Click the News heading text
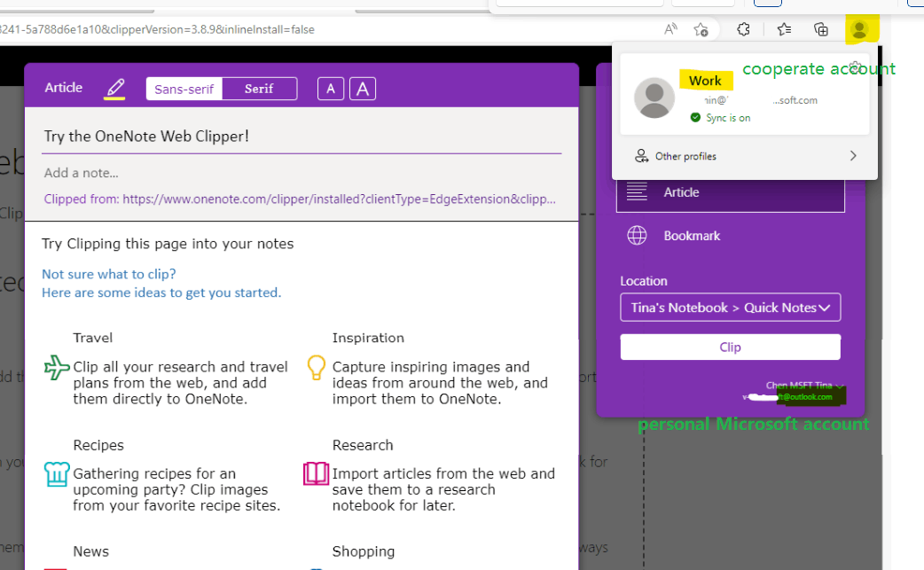This screenshot has width=924, height=570. point(90,551)
